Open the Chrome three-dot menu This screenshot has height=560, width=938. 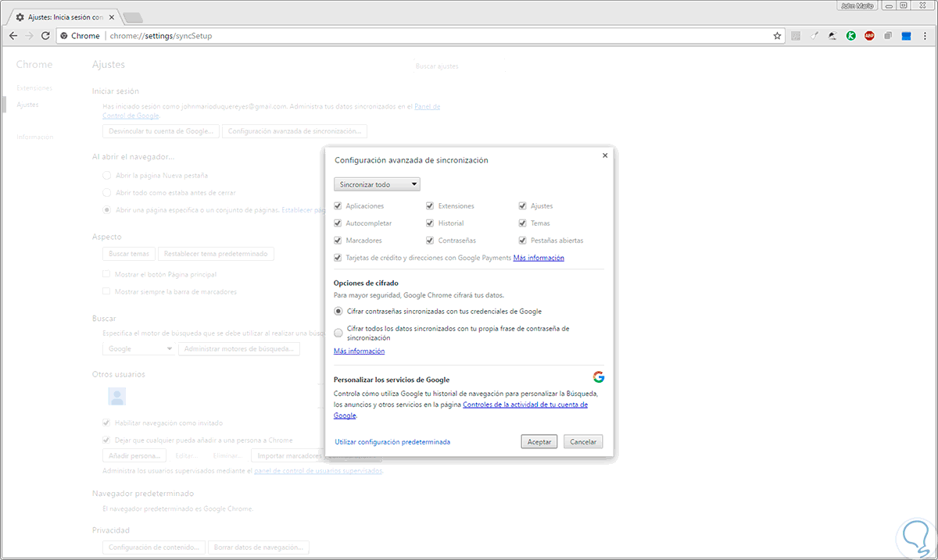tap(925, 36)
